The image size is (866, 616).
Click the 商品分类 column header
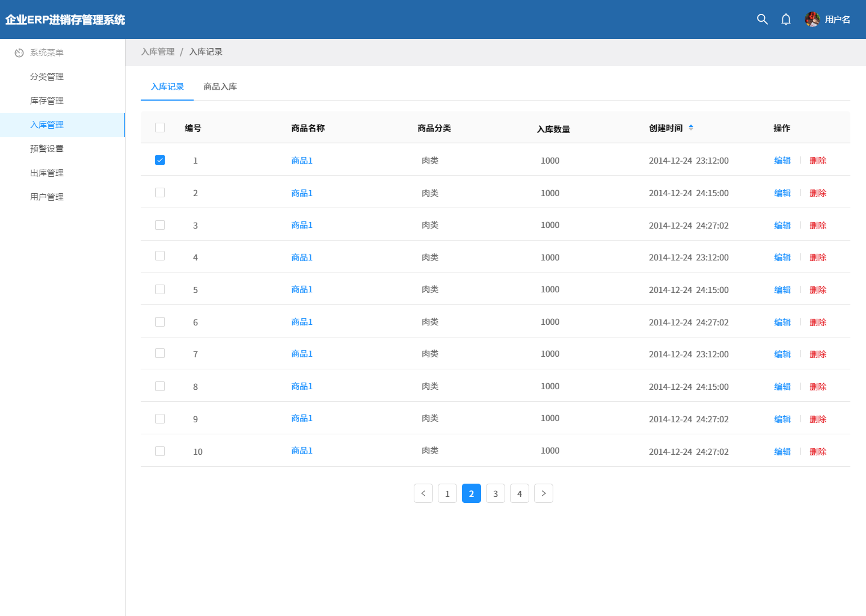pyautogui.click(x=434, y=128)
